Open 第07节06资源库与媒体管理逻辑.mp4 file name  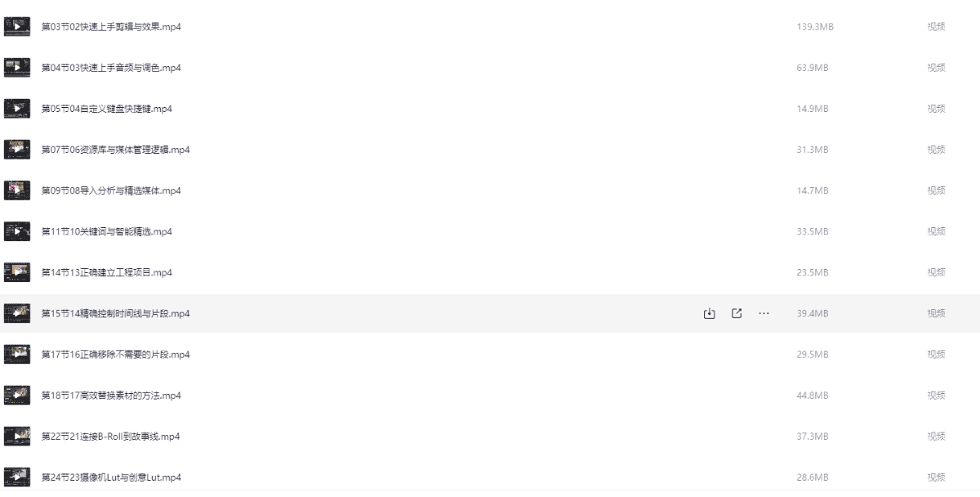pyautogui.click(x=115, y=150)
